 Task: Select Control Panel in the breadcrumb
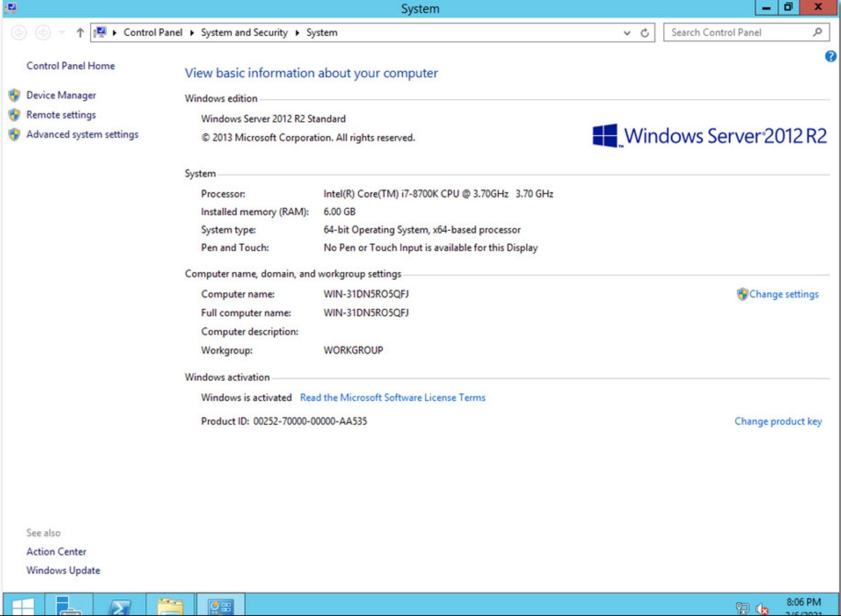point(153,33)
